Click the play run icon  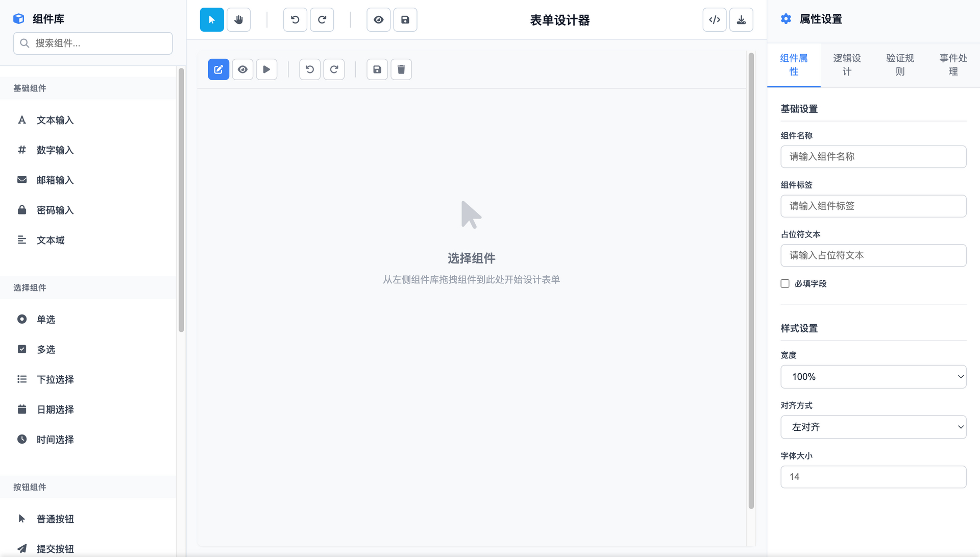266,69
